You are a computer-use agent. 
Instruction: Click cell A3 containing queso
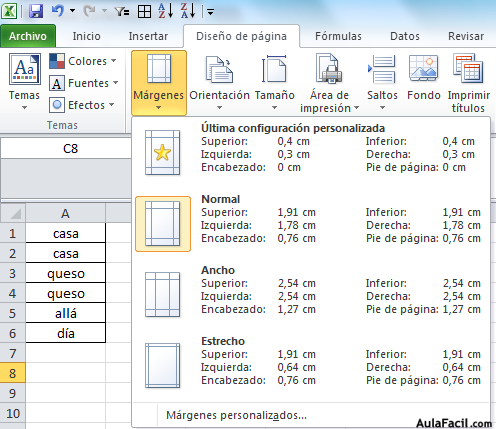[66, 273]
